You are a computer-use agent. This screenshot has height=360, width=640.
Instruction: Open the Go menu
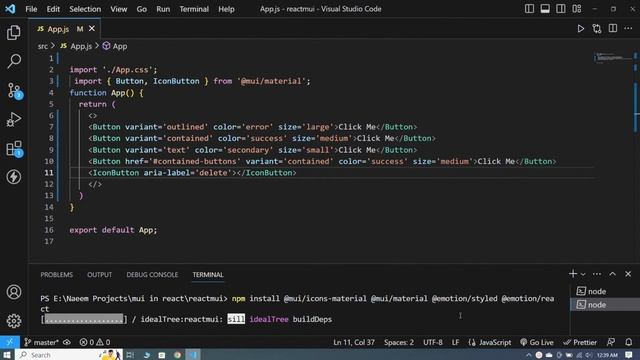(142, 9)
